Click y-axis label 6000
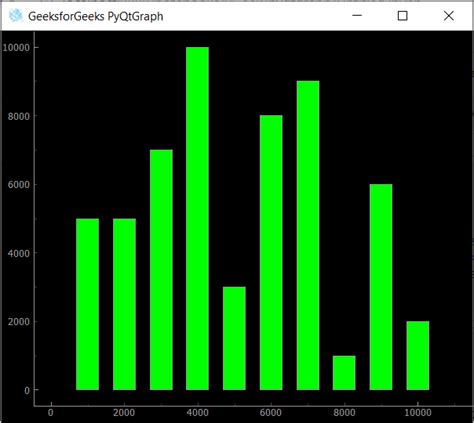 click(x=19, y=185)
